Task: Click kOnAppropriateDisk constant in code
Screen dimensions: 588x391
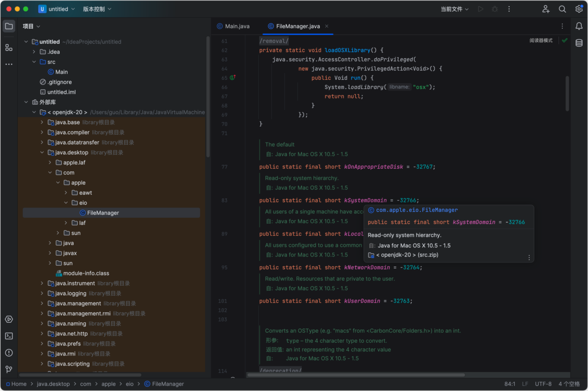Action: (373, 167)
